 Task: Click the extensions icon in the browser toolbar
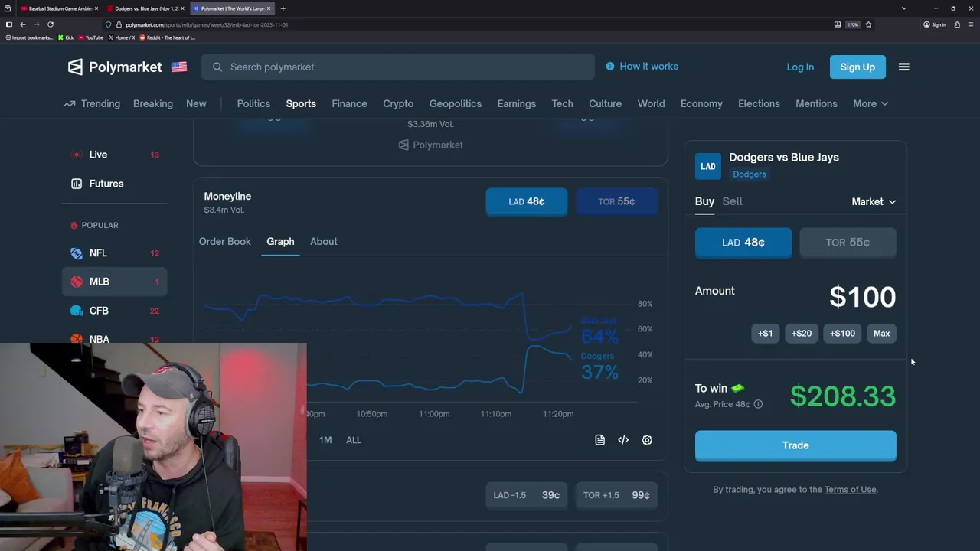point(957,24)
